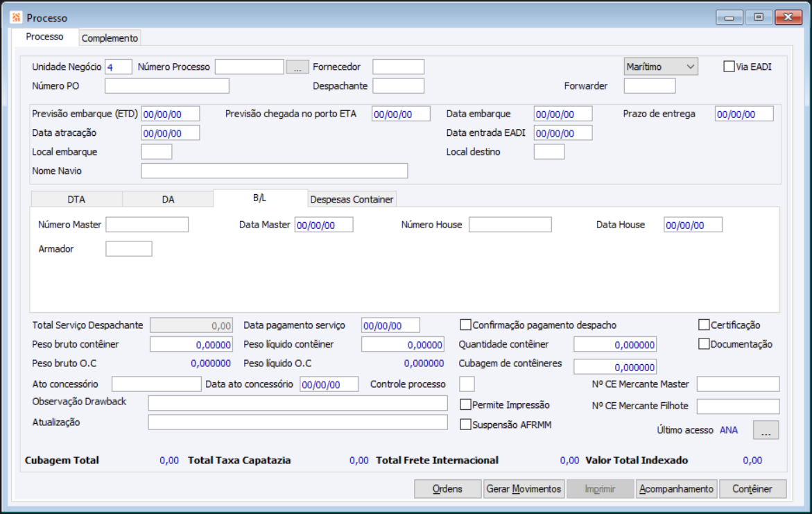Open the Marítimo transport mode dropdown
The width and height of the screenshot is (812, 514).
[661, 67]
